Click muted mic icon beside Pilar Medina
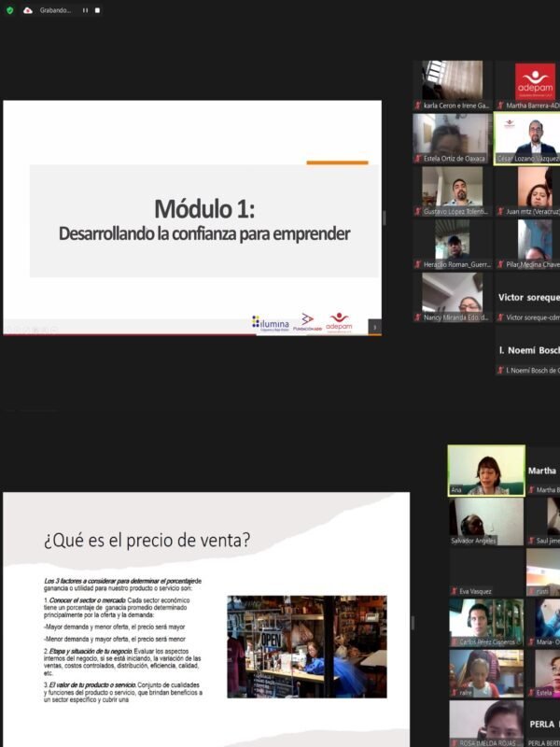Screen dimensions: 560x747 click(x=500, y=264)
